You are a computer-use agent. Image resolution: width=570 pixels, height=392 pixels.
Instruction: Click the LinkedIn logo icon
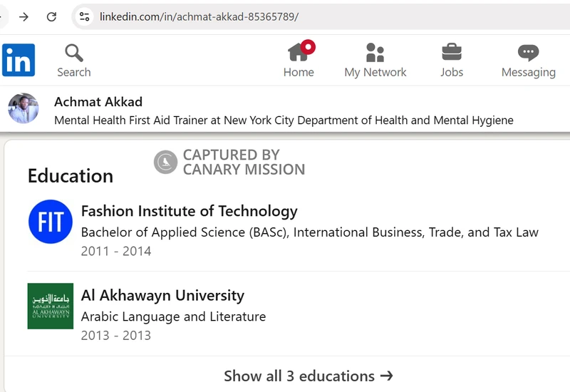point(18,61)
